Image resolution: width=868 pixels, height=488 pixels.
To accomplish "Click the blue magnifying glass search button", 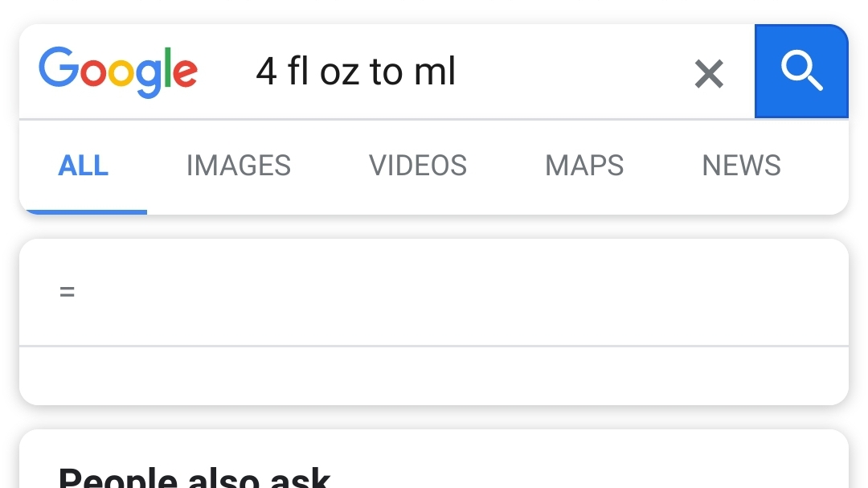I will pyautogui.click(x=801, y=71).
